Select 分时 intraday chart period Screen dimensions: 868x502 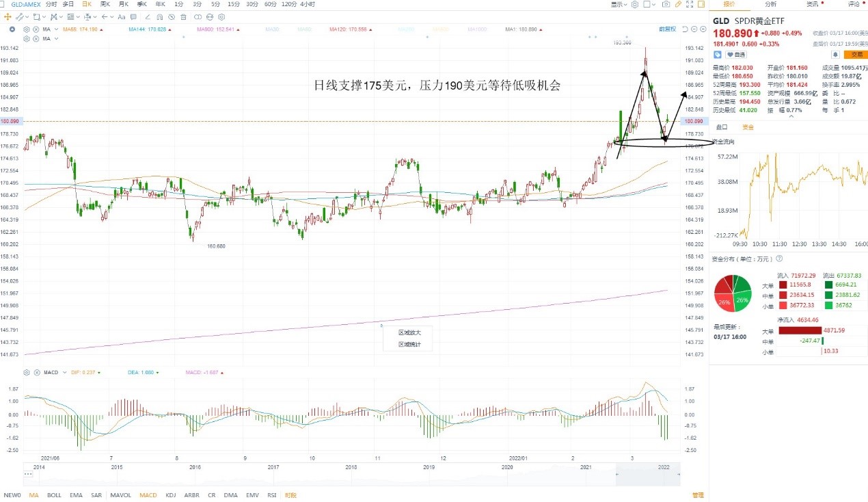click(51, 4)
